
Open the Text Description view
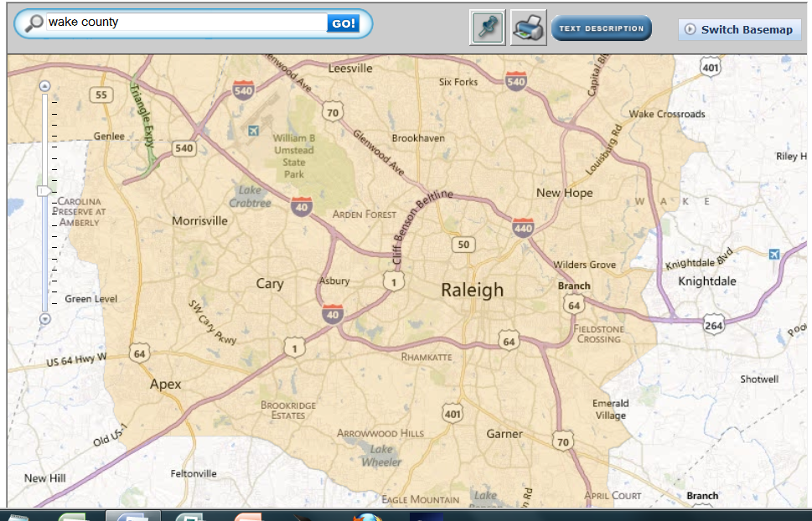[601, 28]
